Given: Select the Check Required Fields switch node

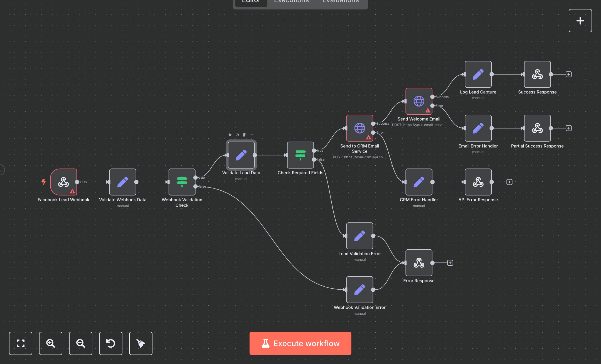Looking at the screenshot, I should (300, 155).
